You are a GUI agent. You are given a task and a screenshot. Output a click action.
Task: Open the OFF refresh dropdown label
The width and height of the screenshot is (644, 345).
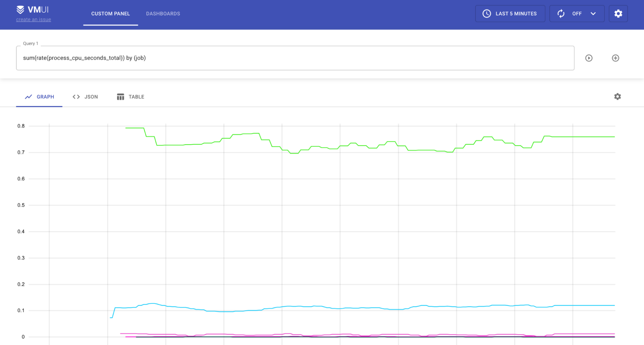tap(577, 14)
